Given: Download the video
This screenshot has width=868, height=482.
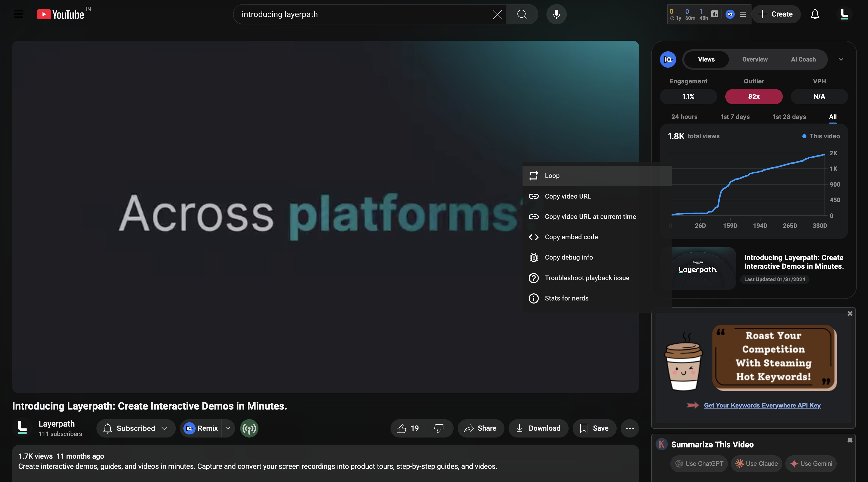Looking at the screenshot, I should click(538, 428).
